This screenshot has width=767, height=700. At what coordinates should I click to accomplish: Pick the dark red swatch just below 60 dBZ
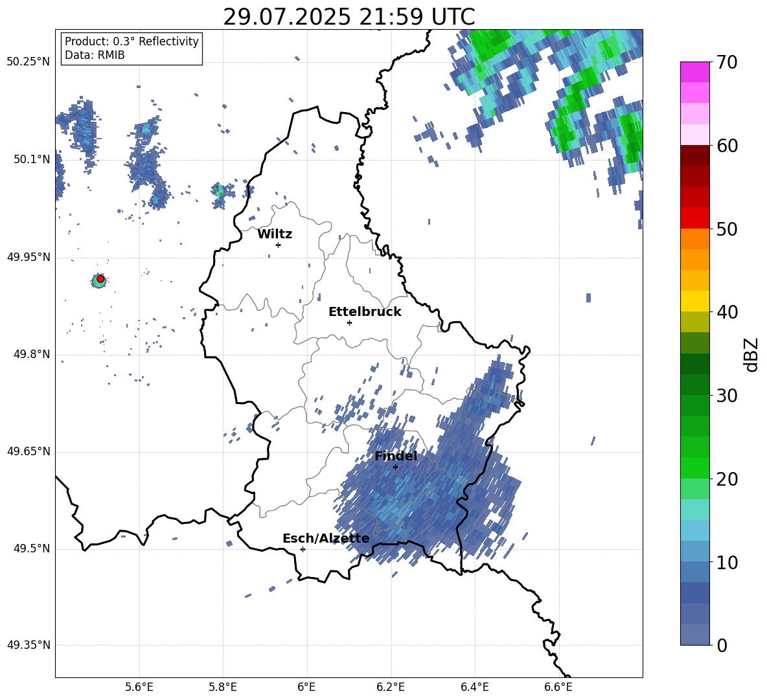click(694, 155)
